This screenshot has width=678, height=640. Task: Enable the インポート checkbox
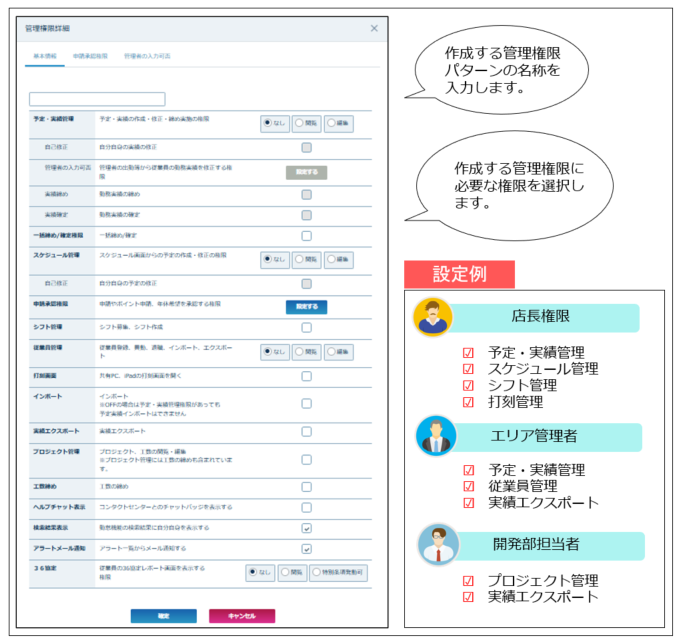307,404
